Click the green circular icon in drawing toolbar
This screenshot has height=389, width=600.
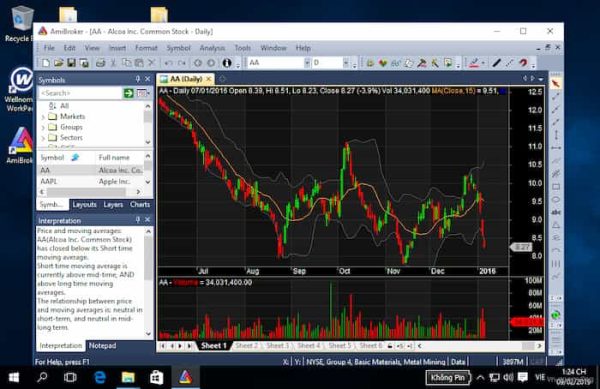(x=556, y=315)
